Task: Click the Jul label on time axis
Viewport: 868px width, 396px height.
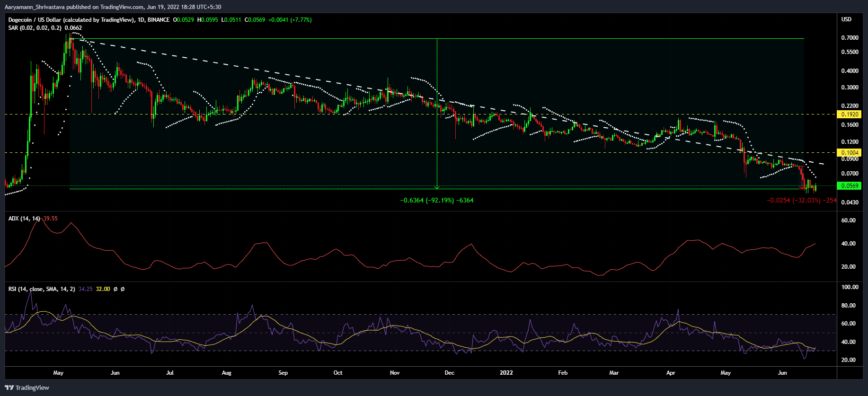Action: (170, 373)
